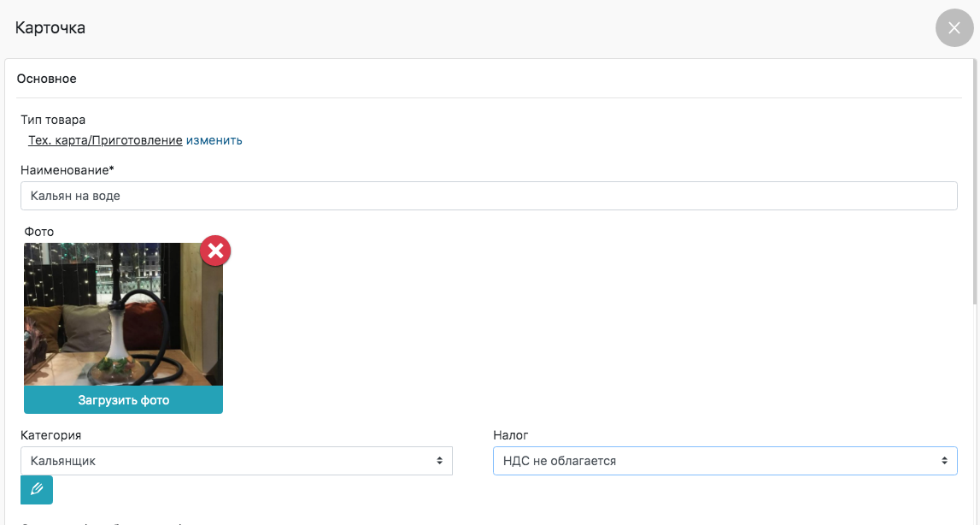Expand the НДС не облагается dropdown

point(725,461)
